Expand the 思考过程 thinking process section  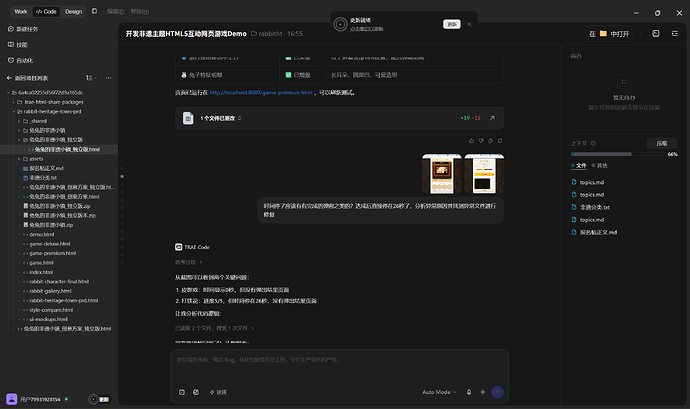pos(188,262)
